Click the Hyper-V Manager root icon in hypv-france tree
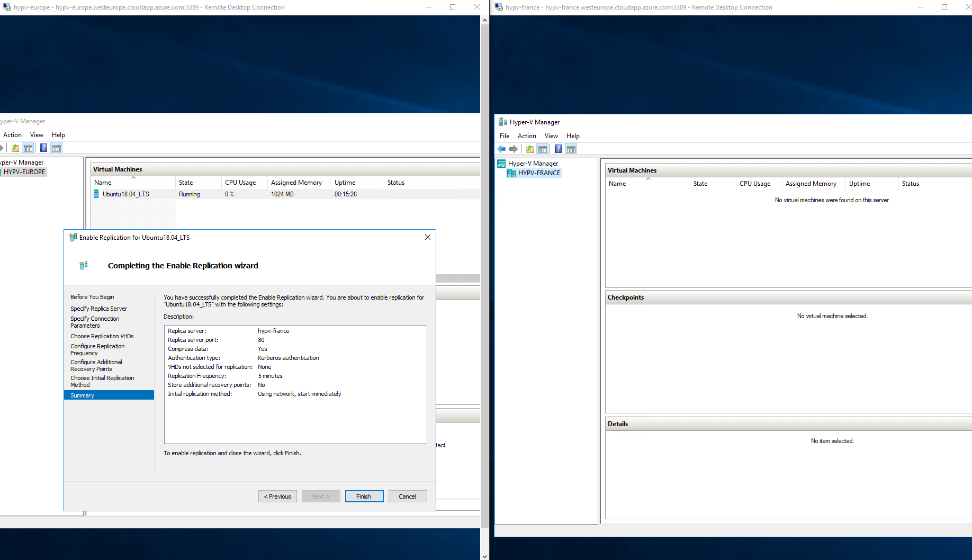The height and width of the screenshot is (560, 972). (x=501, y=164)
